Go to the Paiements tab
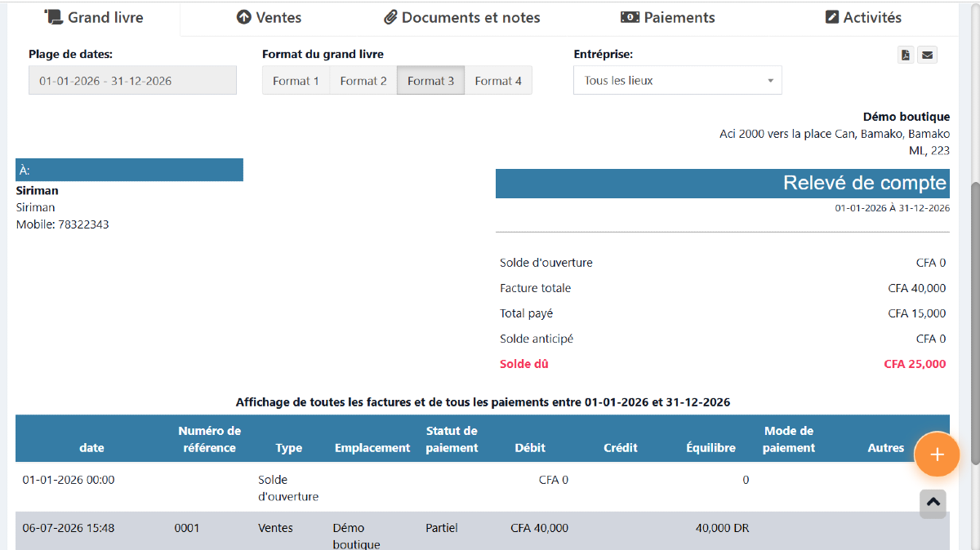The height and width of the screenshot is (550, 980). (x=667, y=17)
